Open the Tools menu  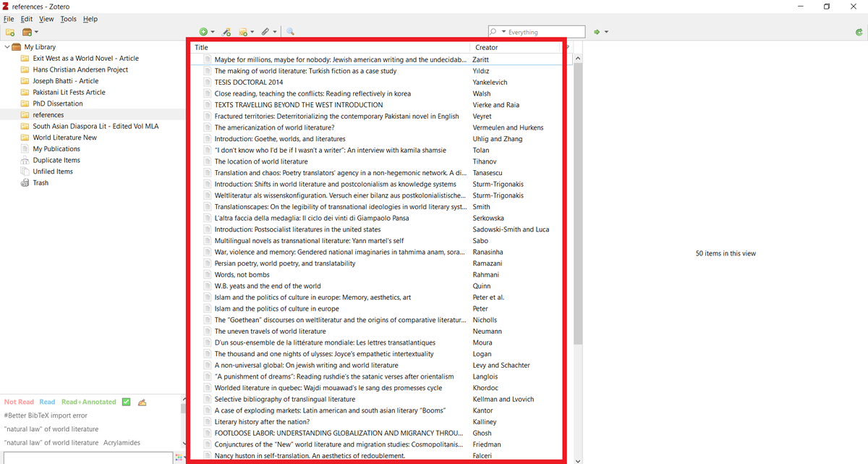point(69,19)
